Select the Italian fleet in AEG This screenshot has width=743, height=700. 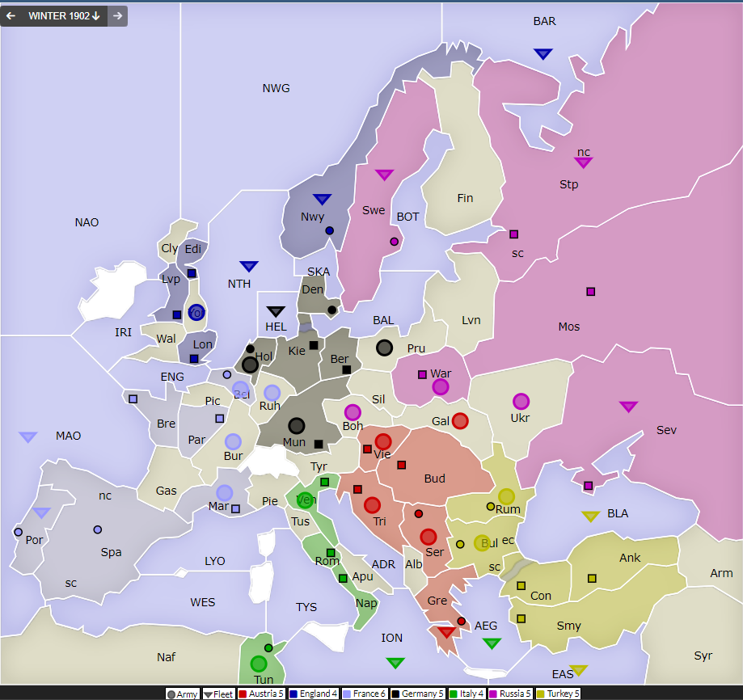pos(492,643)
